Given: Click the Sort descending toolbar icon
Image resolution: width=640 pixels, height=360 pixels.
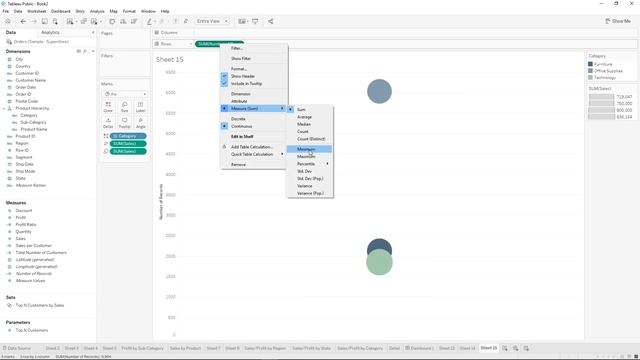Looking at the screenshot, I should (134, 21).
